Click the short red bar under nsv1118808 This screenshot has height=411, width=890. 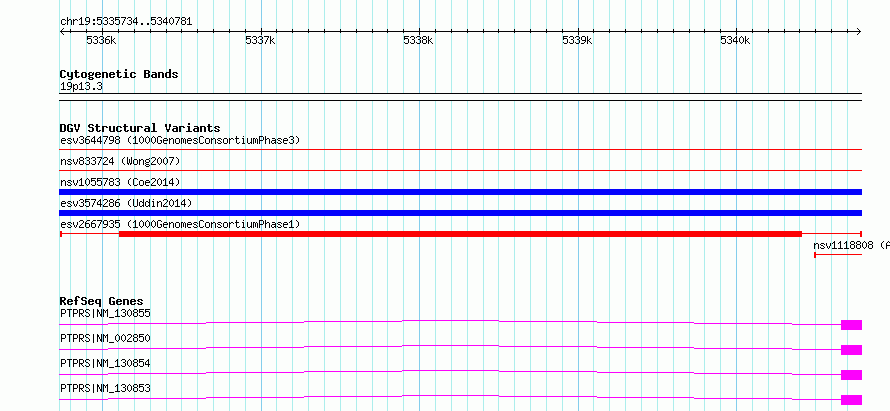[838, 255]
